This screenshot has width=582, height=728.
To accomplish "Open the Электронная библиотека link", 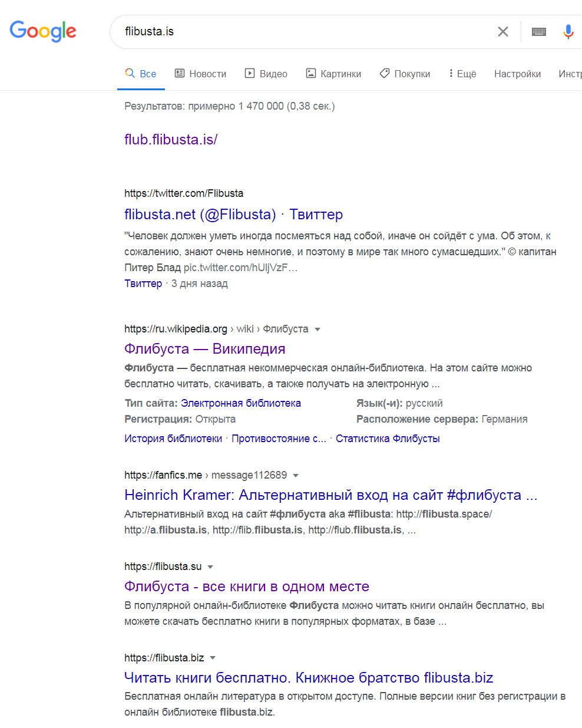I will [x=241, y=403].
